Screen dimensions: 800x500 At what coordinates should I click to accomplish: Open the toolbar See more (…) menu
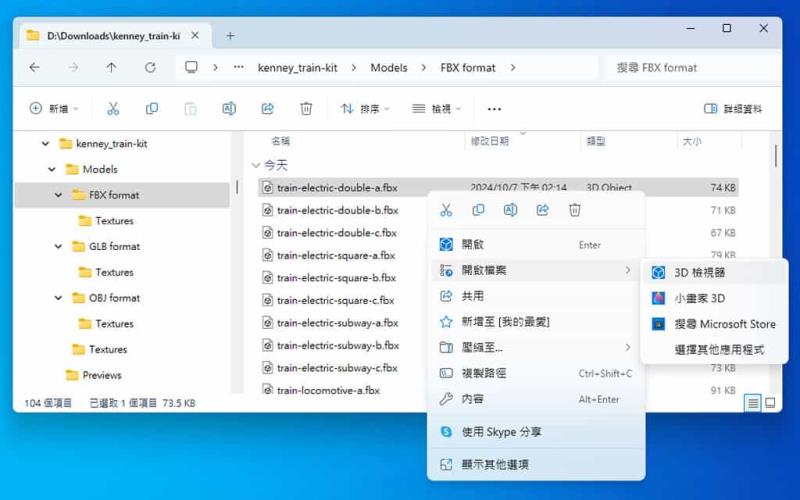coord(494,109)
